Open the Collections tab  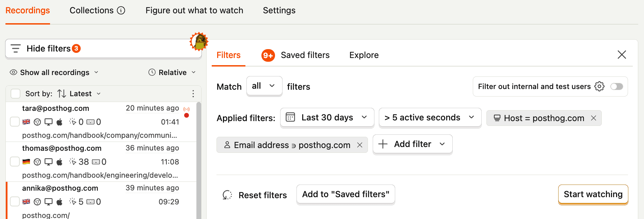click(x=92, y=11)
